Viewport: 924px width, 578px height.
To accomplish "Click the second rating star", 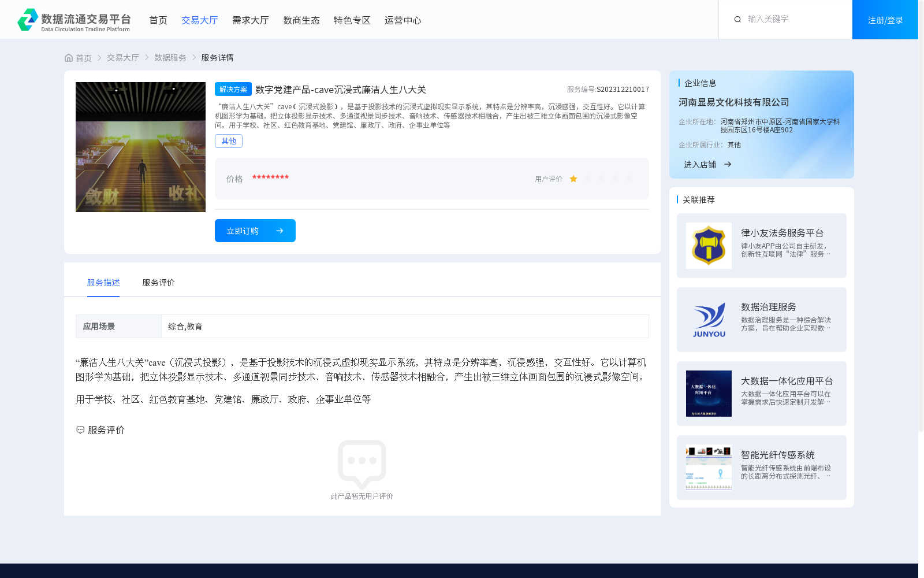I will 587,179.
